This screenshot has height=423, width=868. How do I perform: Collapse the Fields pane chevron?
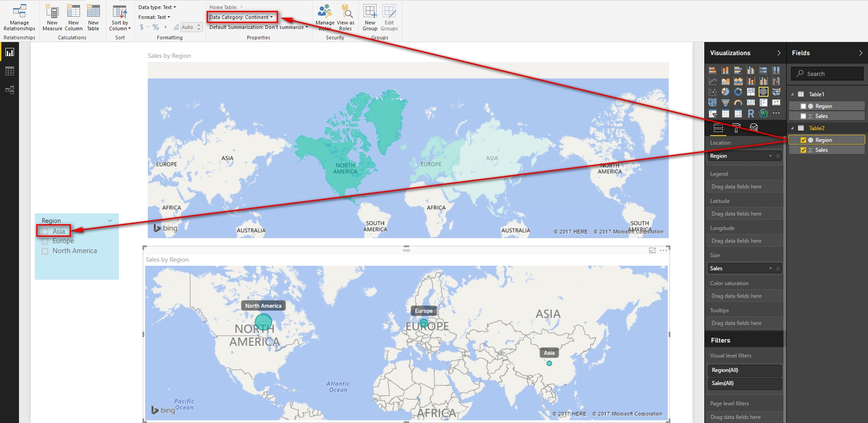point(860,53)
